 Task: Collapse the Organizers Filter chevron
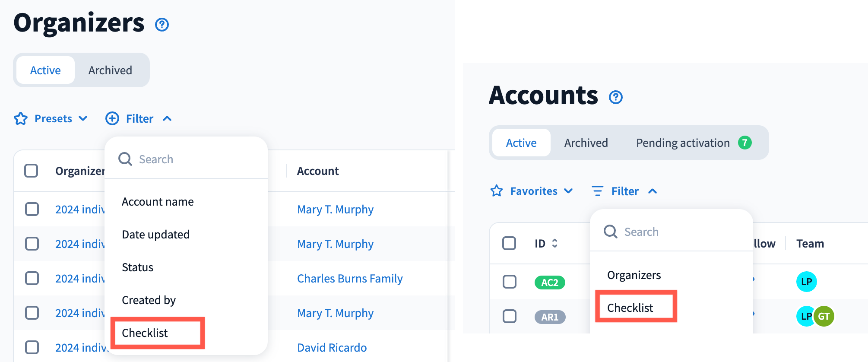tap(167, 118)
